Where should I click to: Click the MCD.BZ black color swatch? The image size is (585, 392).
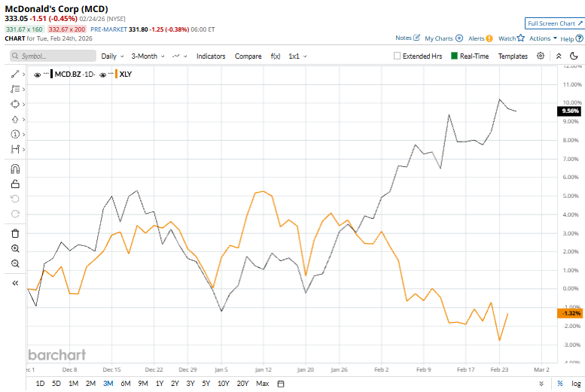click(51, 74)
